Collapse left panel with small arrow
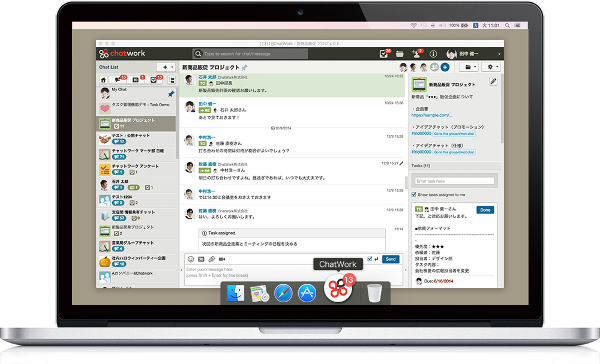Screen dimensions: 600x364 pyautogui.click(x=181, y=270)
